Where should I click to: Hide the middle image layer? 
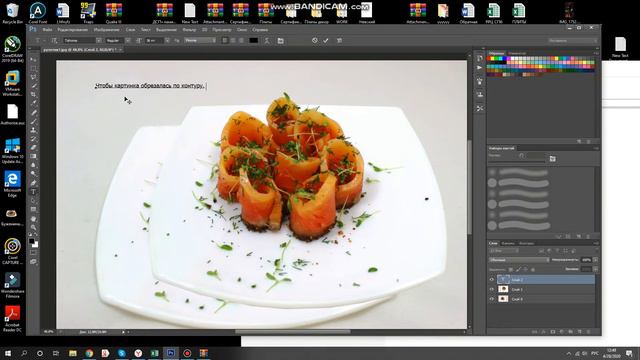tap(492, 289)
